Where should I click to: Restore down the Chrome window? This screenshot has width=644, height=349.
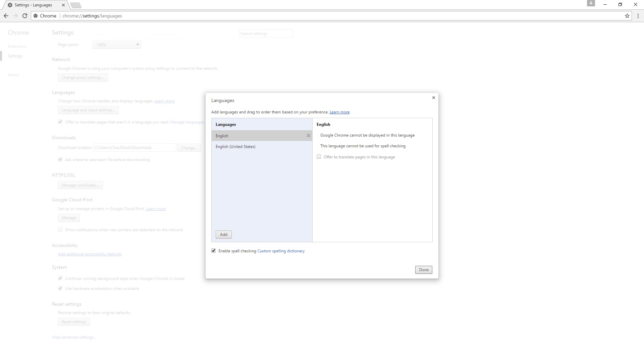tap(620, 5)
